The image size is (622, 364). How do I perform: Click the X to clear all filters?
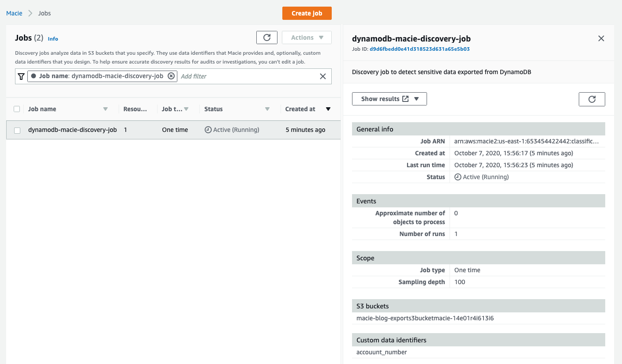click(x=323, y=76)
